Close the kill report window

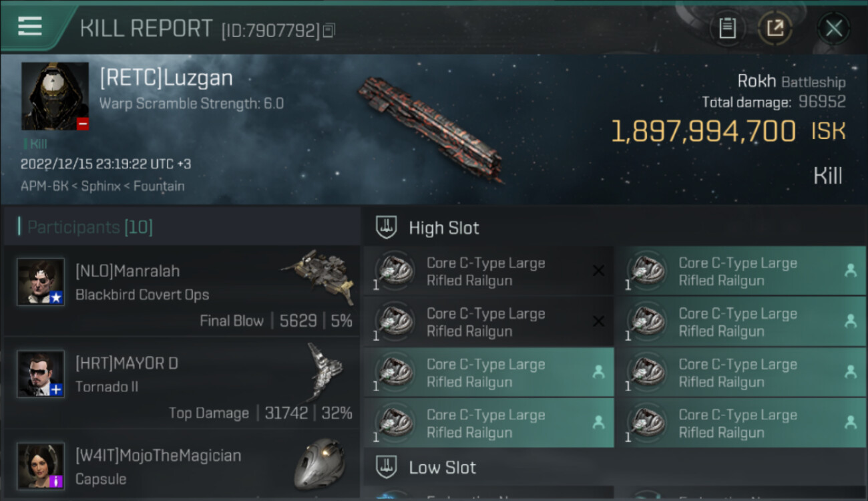coord(833,28)
